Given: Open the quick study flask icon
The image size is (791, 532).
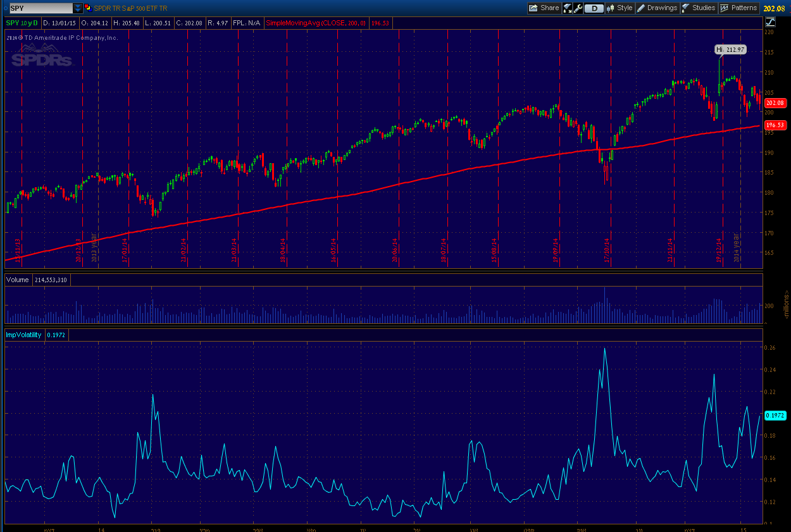Looking at the screenshot, I should pyautogui.click(x=568, y=8).
